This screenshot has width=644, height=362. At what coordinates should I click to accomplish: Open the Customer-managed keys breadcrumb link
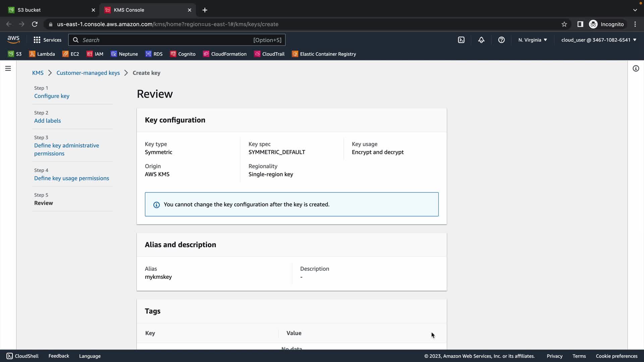point(88,73)
